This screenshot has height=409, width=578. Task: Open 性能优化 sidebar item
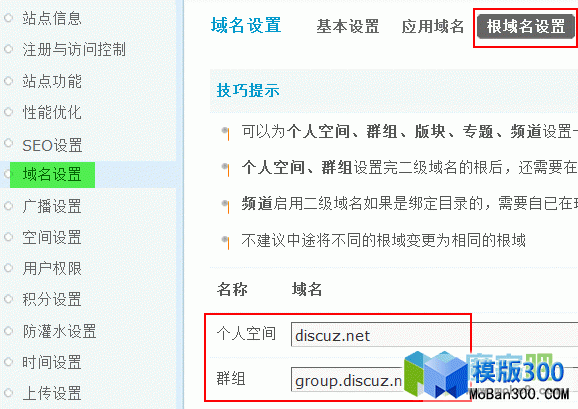click(52, 112)
